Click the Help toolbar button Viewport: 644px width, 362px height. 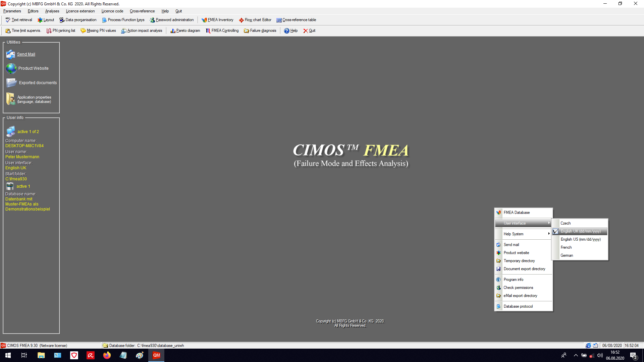[291, 31]
